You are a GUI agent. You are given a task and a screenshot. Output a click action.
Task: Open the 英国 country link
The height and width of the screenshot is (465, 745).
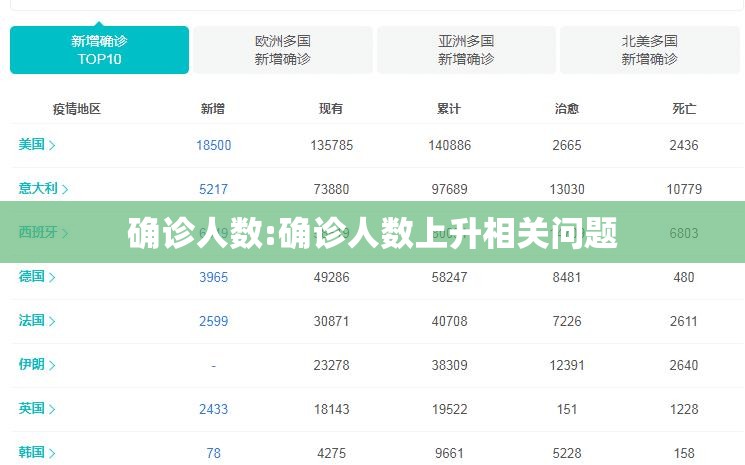[x=31, y=408]
